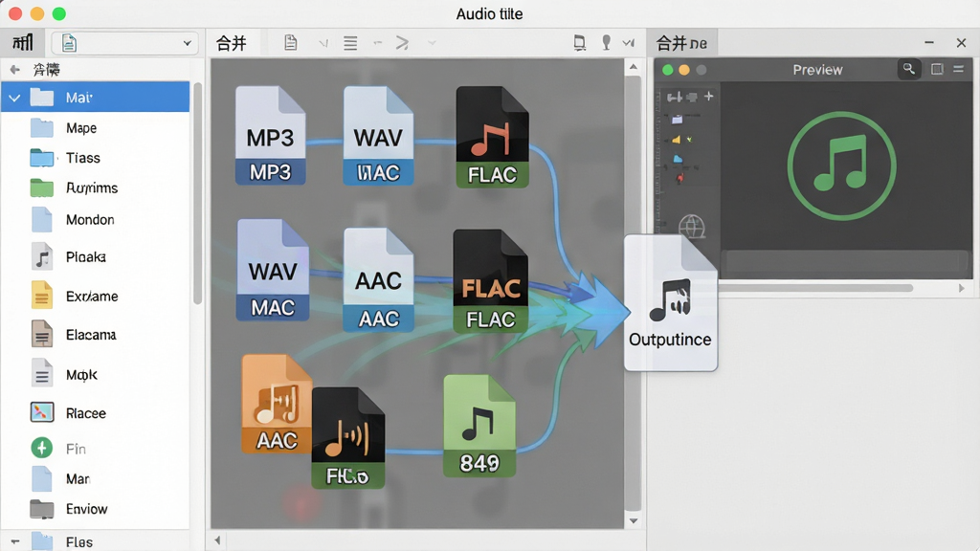Open the file type dropdown above the sidebar
The height and width of the screenshot is (551, 980).
tap(125, 43)
